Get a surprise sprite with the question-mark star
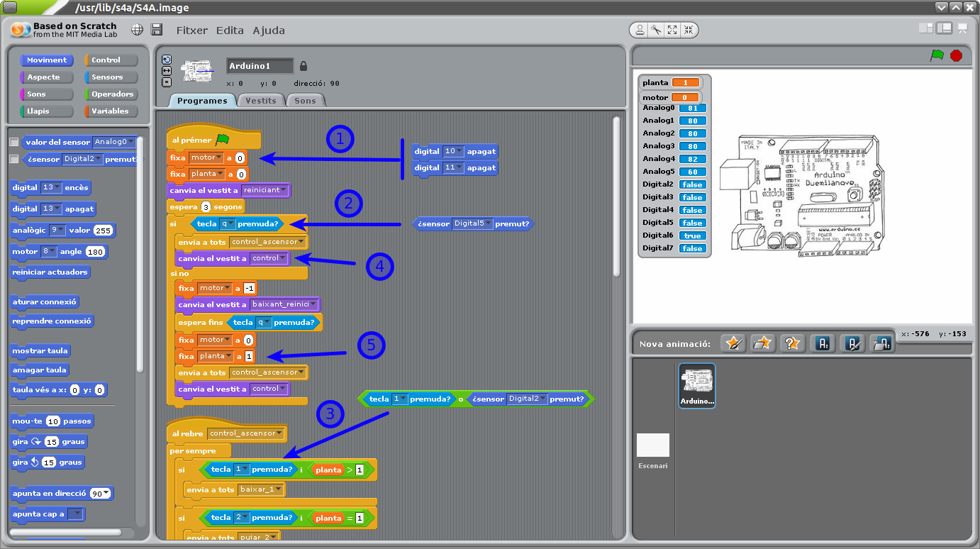The height and width of the screenshot is (549, 980). 792,343
